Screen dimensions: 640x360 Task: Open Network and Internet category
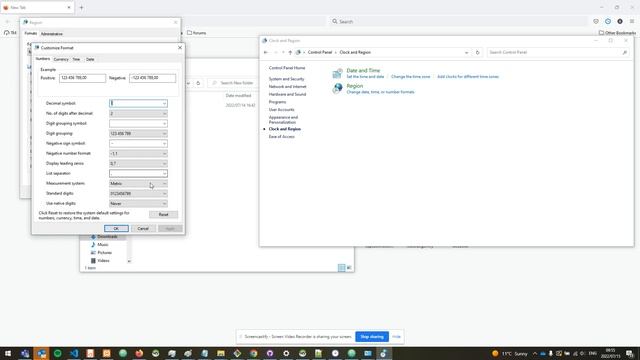(287, 87)
